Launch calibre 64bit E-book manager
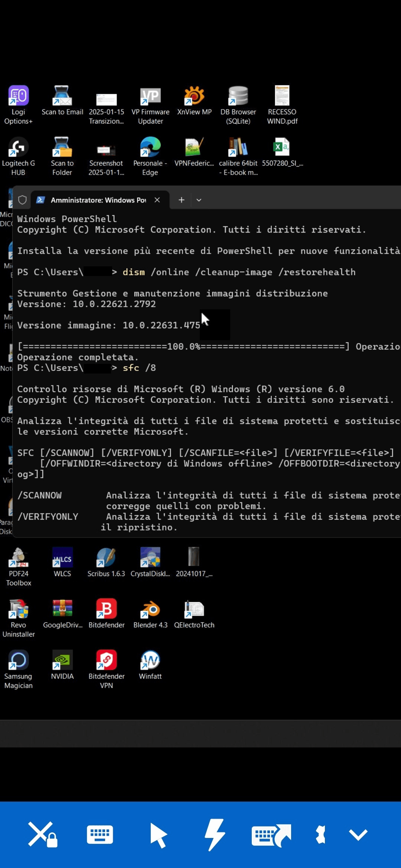This screenshot has height=868, width=401. coord(238,156)
